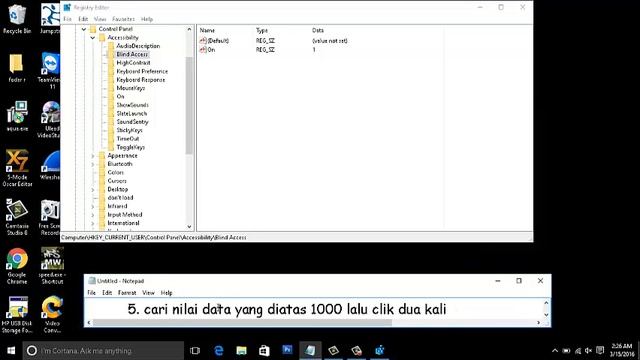Open the File menu in Notepad
The image size is (640, 360).
[91, 293]
